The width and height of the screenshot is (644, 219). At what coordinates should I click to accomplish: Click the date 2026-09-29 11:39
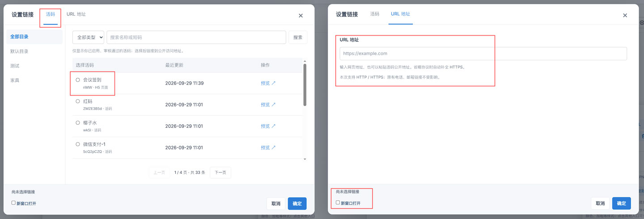coord(184,83)
